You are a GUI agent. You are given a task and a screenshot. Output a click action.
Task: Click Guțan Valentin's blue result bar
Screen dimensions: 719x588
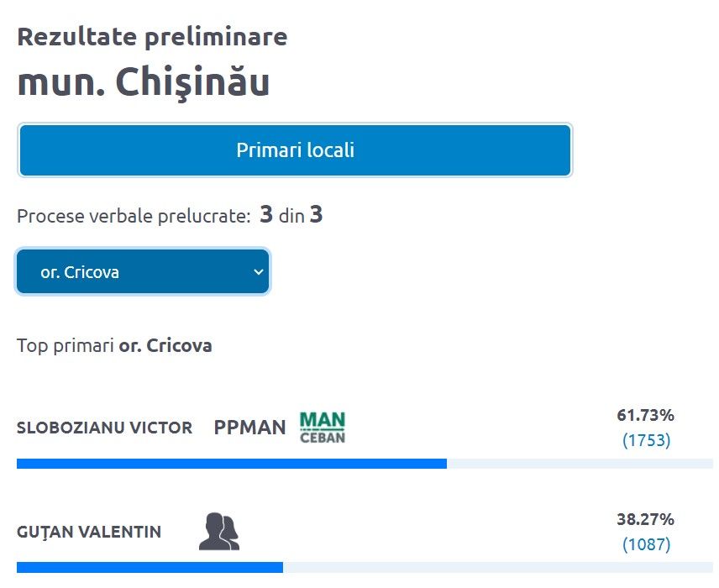pos(150,567)
